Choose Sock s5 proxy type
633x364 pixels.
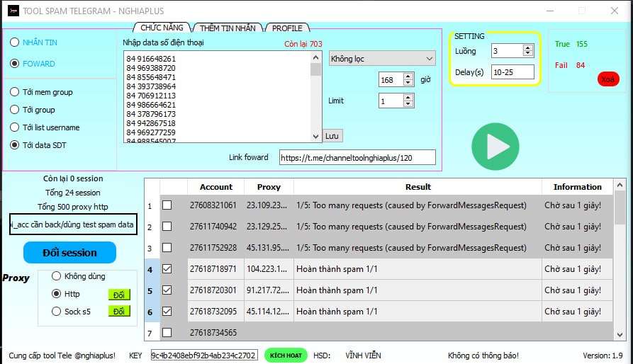coord(57,311)
